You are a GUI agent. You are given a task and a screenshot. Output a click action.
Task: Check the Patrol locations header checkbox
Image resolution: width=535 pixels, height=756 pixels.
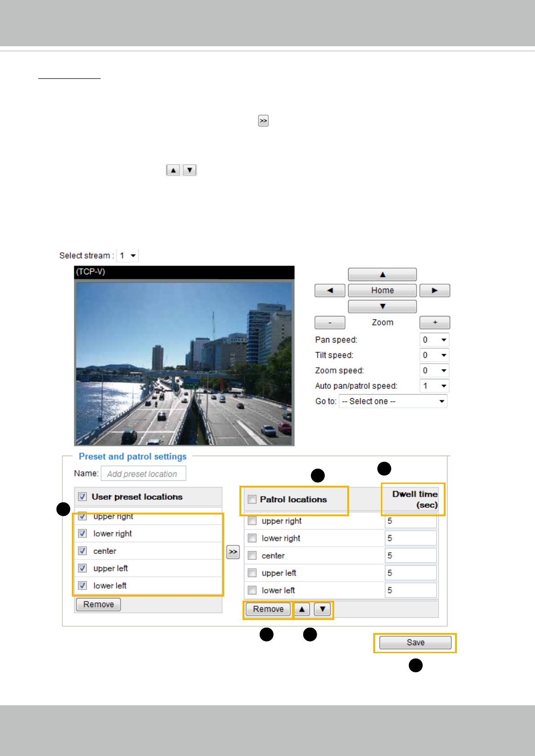(x=252, y=499)
